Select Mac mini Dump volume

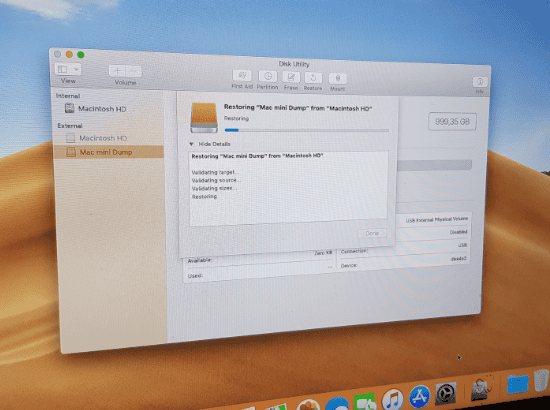tap(109, 152)
